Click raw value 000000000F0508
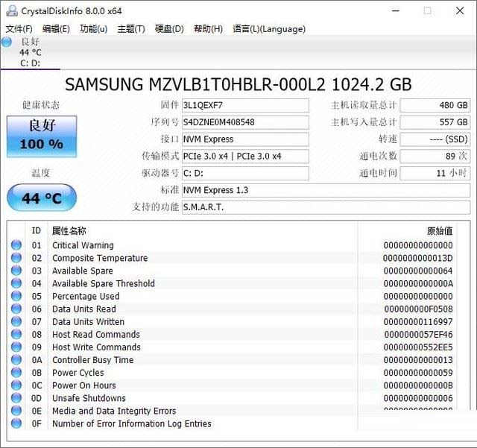This screenshot has height=448, width=477. (418, 309)
